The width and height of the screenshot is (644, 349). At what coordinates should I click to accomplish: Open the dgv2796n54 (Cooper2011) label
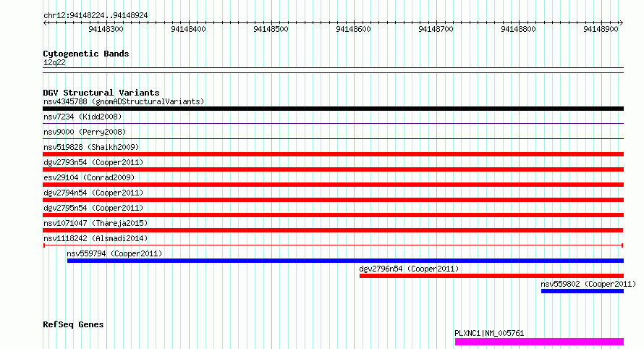[x=409, y=269]
